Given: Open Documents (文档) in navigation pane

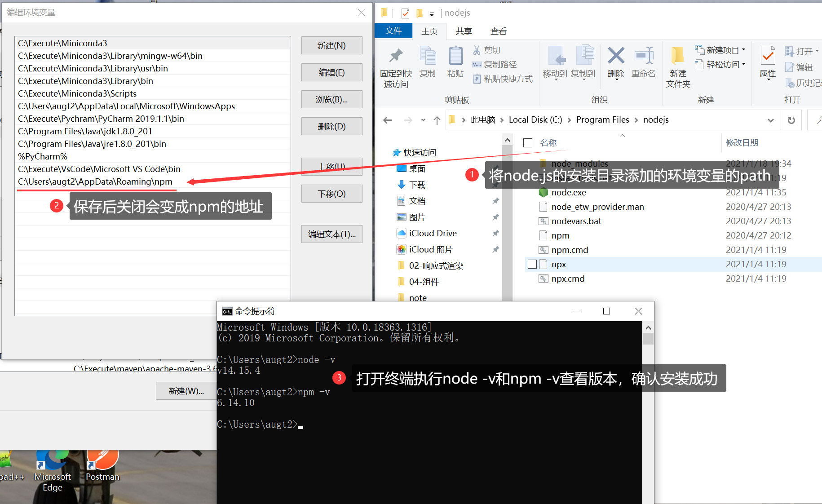Looking at the screenshot, I should [x=411, y=201].
